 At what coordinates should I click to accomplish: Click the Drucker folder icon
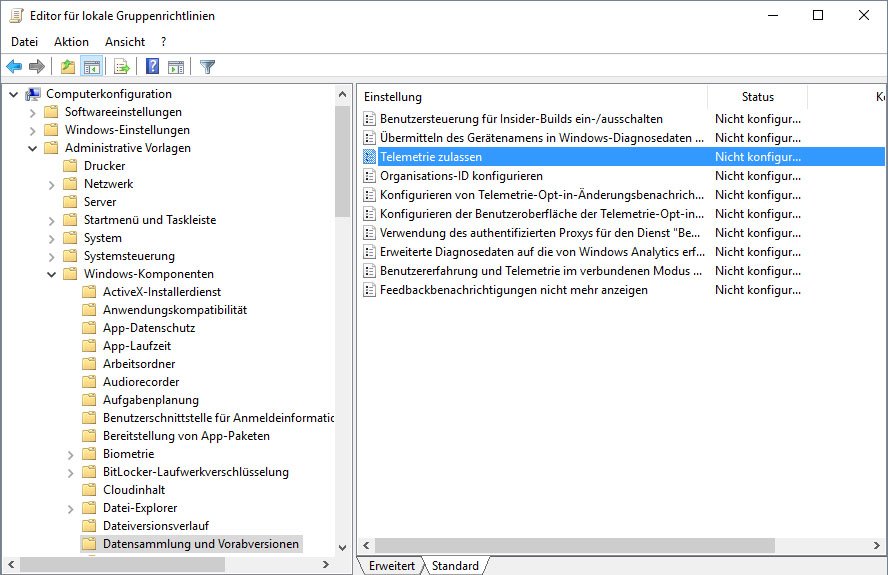70,166
